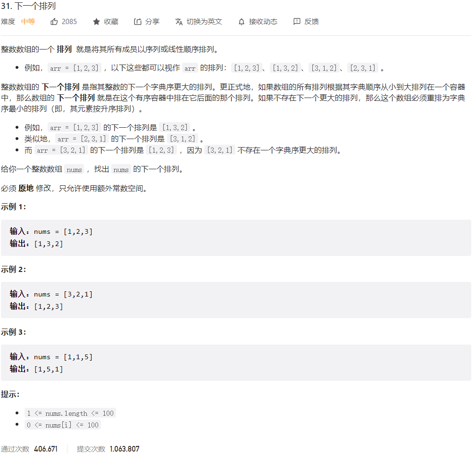Screen dimensions: 476x453
Task: Click the 难度 label
Action: click(x=8, y=22)
